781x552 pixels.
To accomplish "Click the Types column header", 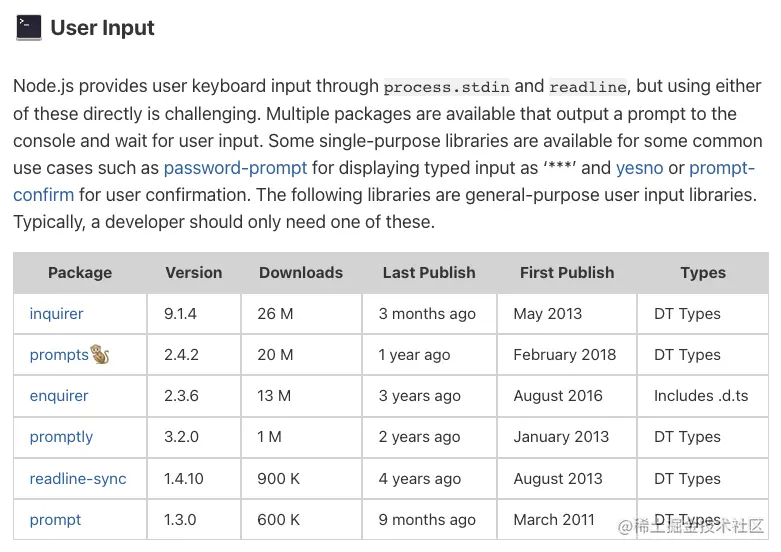I will [x=703, y=273].
